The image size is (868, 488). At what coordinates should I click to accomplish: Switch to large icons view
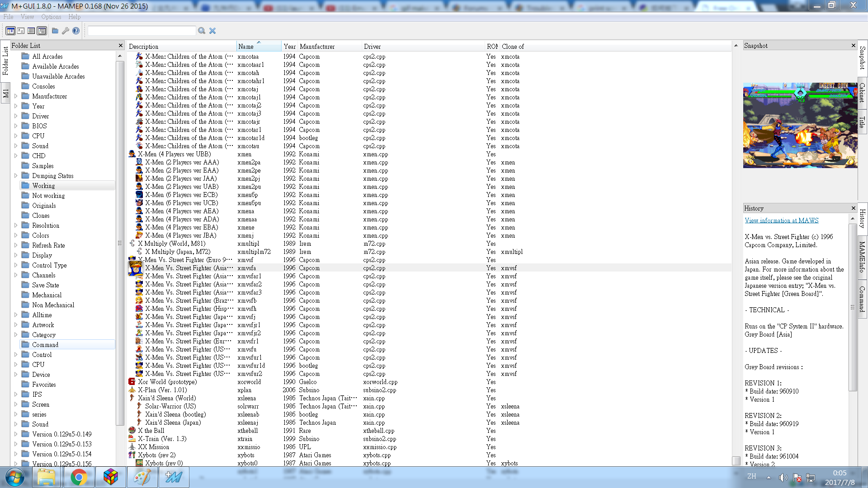click(21, 31)
